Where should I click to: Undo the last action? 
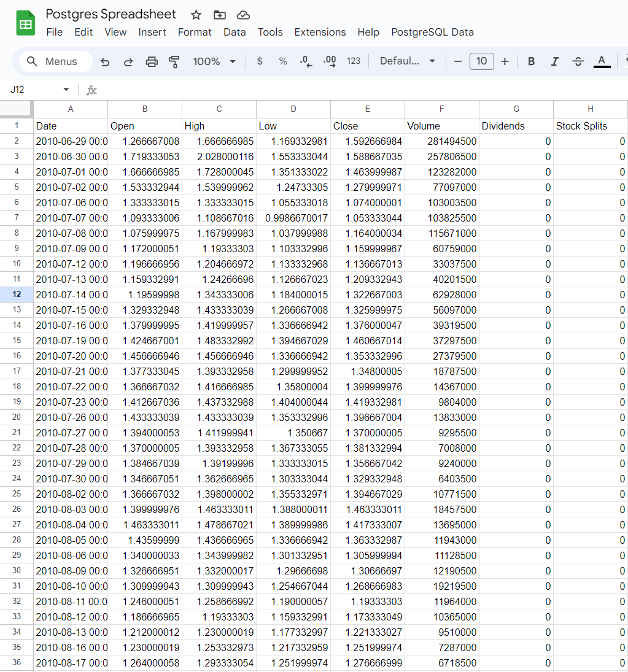coord(104,61)
